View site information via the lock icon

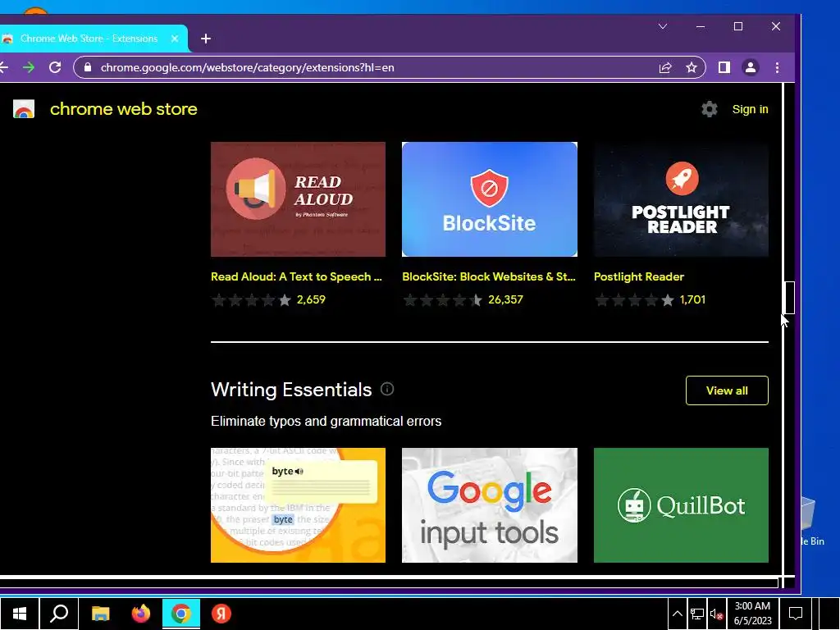point(88,67)
